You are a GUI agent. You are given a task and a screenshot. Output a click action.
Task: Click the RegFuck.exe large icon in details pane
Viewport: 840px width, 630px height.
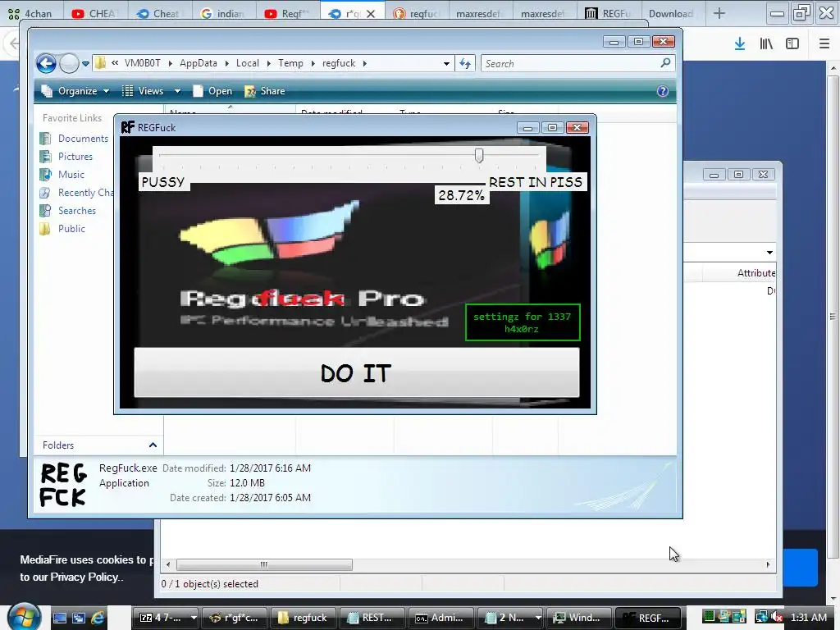pos(64,486)
